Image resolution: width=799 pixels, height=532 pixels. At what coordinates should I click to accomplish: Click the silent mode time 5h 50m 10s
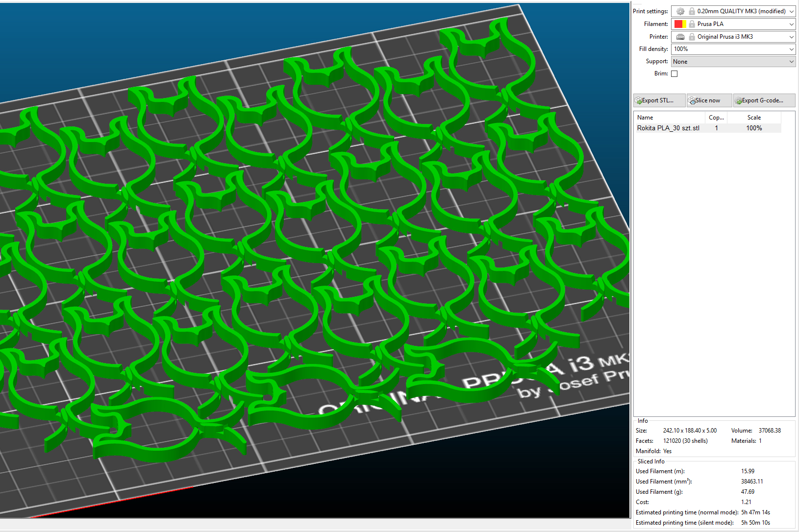755,523
